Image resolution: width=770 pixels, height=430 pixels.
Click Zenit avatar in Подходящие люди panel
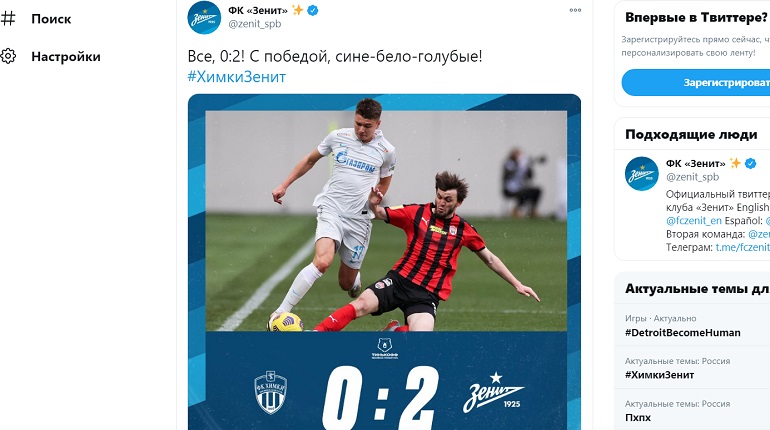[x=641, y=173]
